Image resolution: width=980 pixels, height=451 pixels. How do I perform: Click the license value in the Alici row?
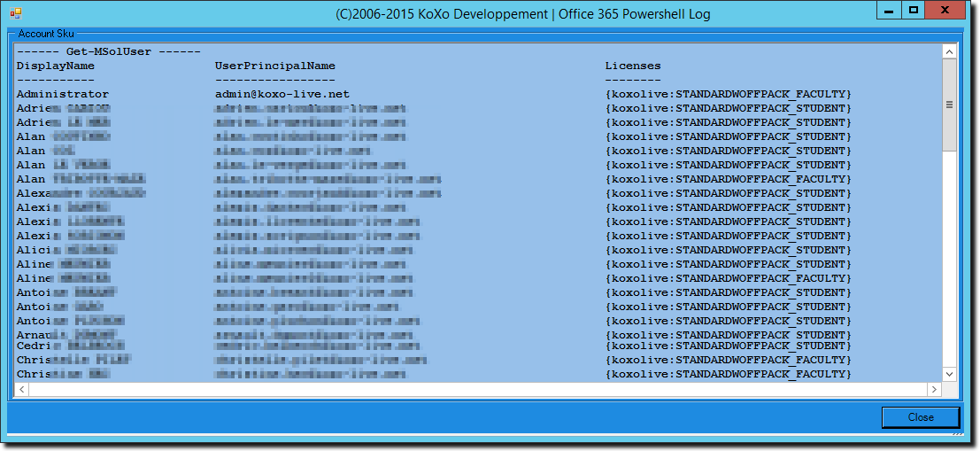click(x=729, y=250)
